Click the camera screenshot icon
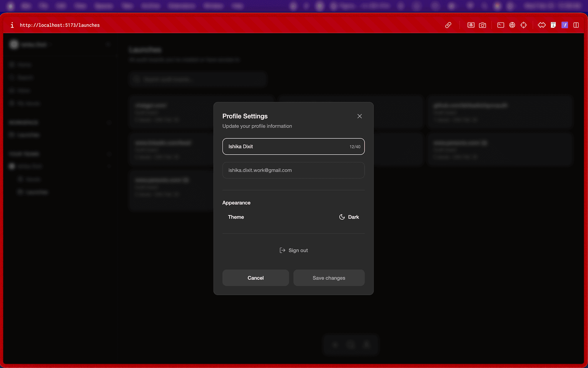This screenshot has width=588, height=368. pyautogui.click(x=482, y=25)
